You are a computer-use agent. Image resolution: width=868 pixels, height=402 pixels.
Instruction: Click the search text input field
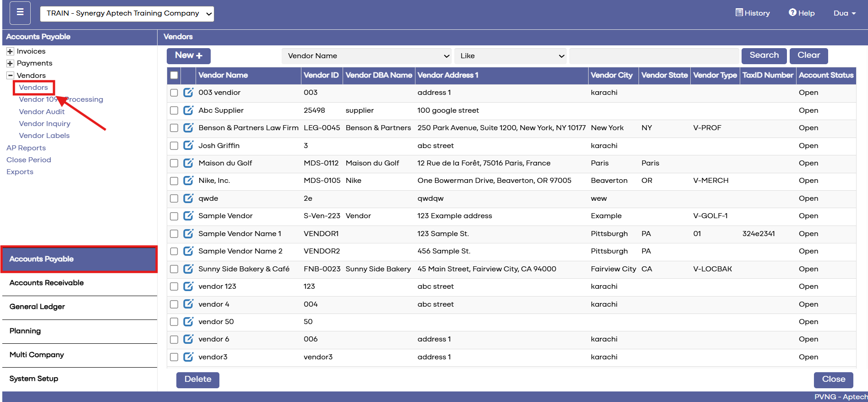[654, 56]
